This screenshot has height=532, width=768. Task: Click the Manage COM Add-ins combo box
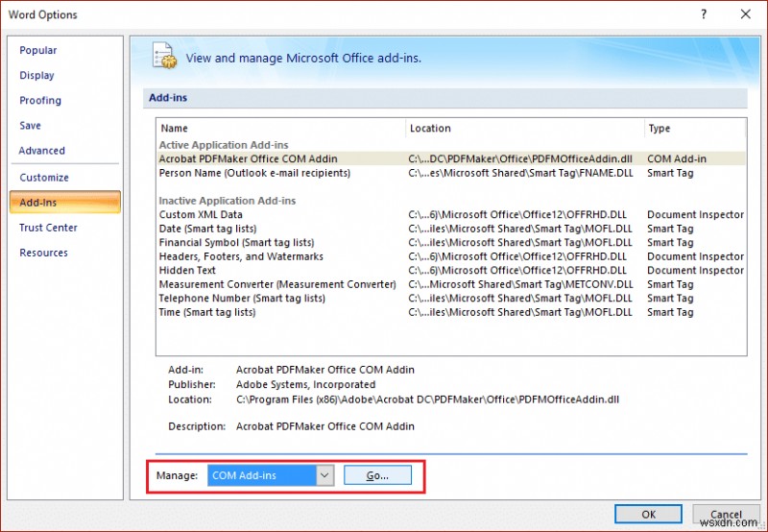(271, 475)
